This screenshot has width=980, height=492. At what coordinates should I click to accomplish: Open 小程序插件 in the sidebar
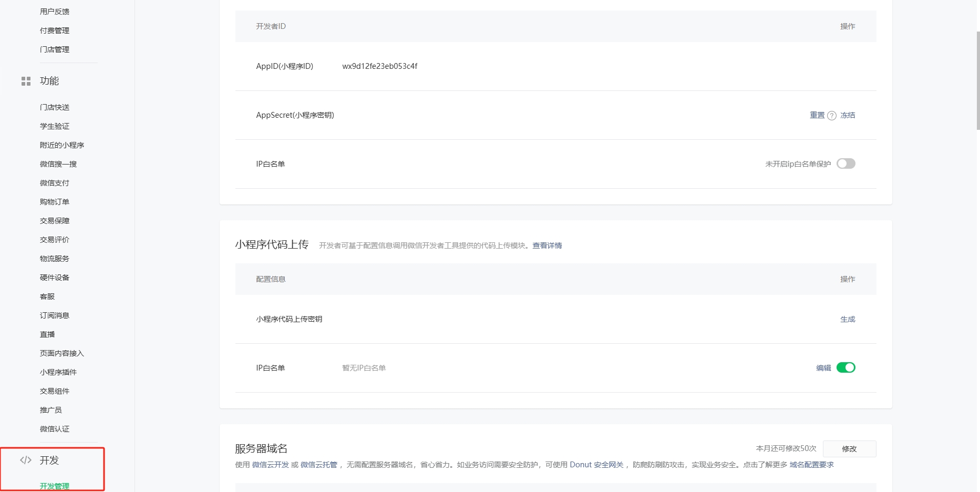(x=58, y=372)
